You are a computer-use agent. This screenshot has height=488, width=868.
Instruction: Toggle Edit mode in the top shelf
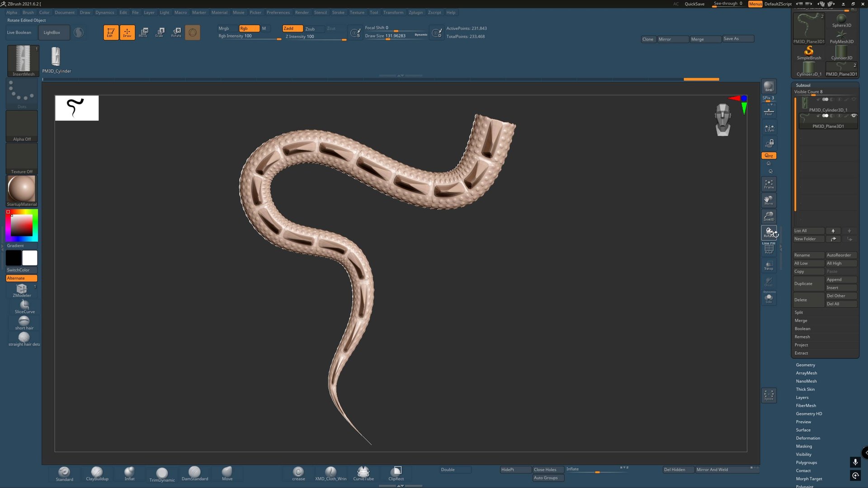coord(111,32)
